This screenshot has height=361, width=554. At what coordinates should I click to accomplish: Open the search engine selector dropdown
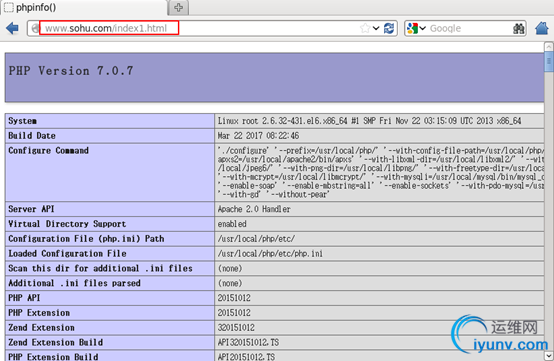(x=416, y=28)
